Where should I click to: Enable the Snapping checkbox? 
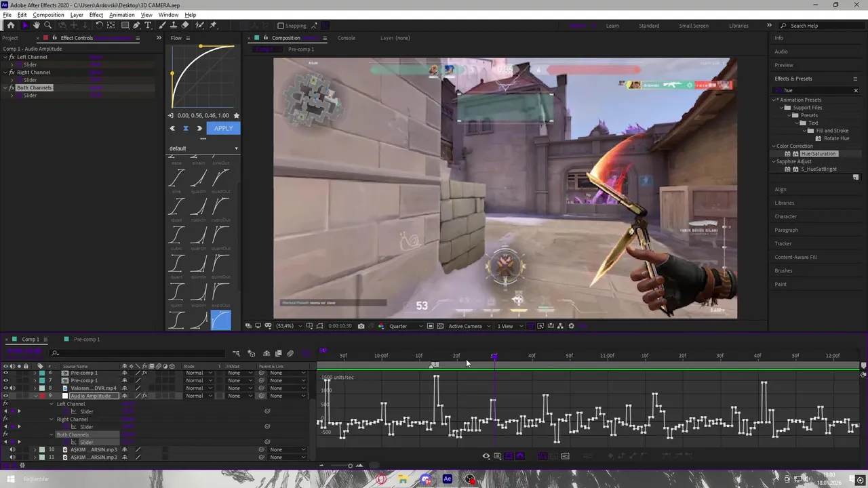pyautogui.click(x=281, y=26)
